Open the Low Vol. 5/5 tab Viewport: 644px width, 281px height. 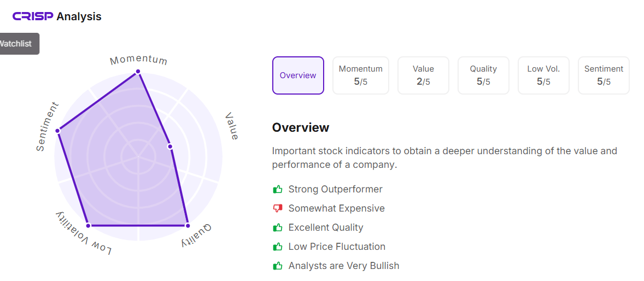543,75
